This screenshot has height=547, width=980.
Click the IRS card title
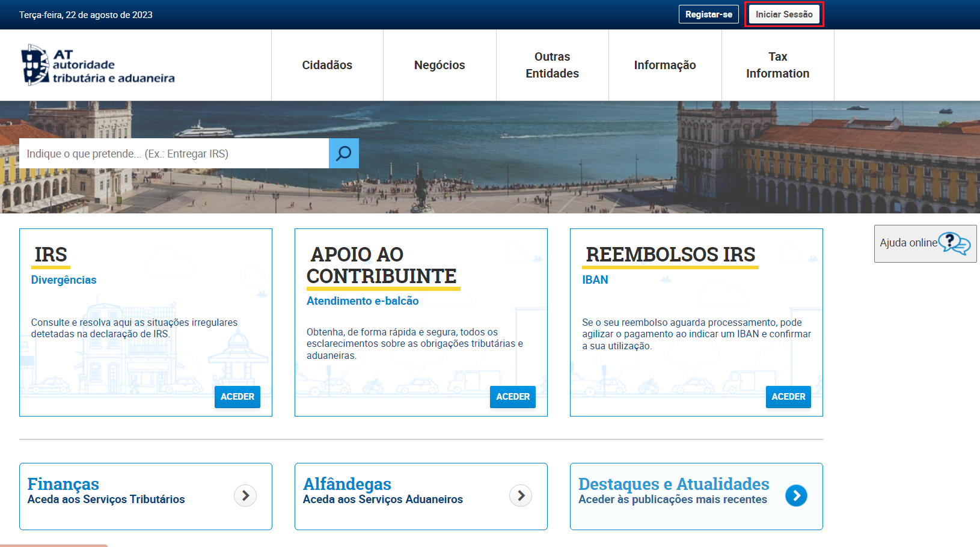click(51, 254)
